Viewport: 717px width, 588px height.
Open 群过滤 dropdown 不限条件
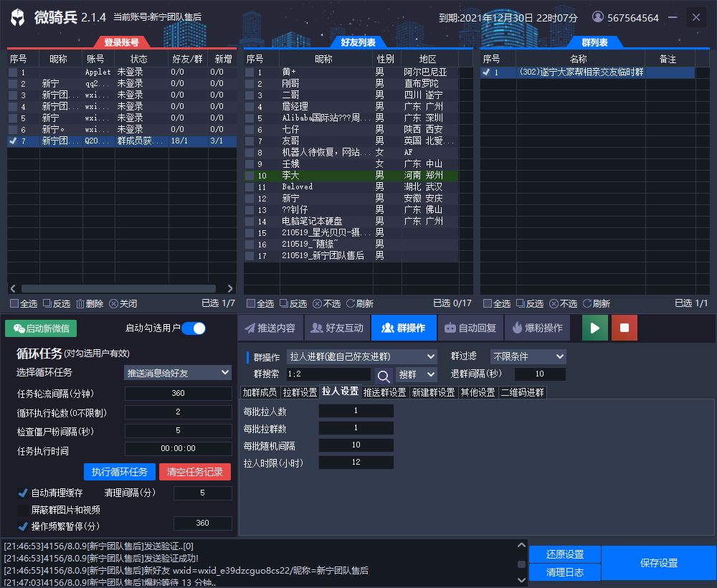tap(528, 356)
